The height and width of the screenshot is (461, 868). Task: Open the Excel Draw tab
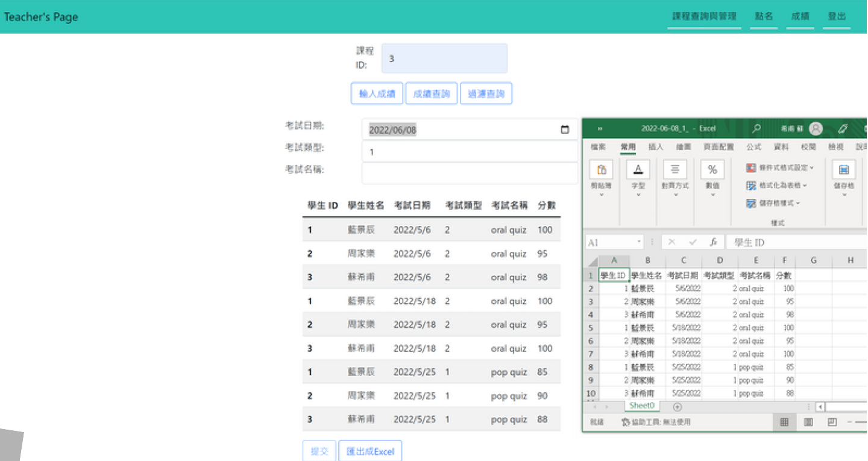[684, 147]
